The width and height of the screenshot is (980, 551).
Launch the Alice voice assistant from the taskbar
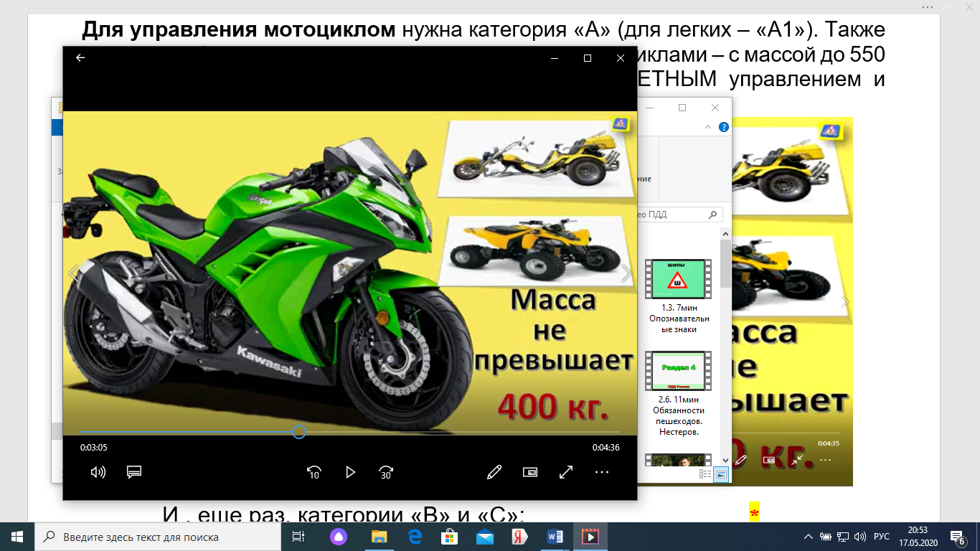[338, 537]
